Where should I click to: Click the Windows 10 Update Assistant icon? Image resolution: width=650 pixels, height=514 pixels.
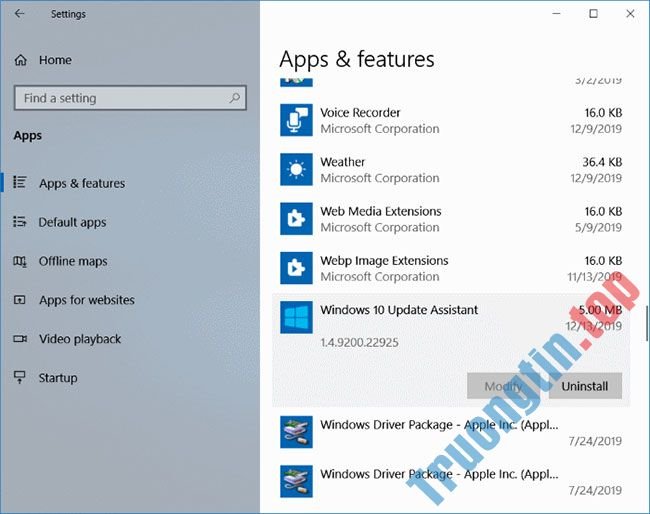point(296,318)
